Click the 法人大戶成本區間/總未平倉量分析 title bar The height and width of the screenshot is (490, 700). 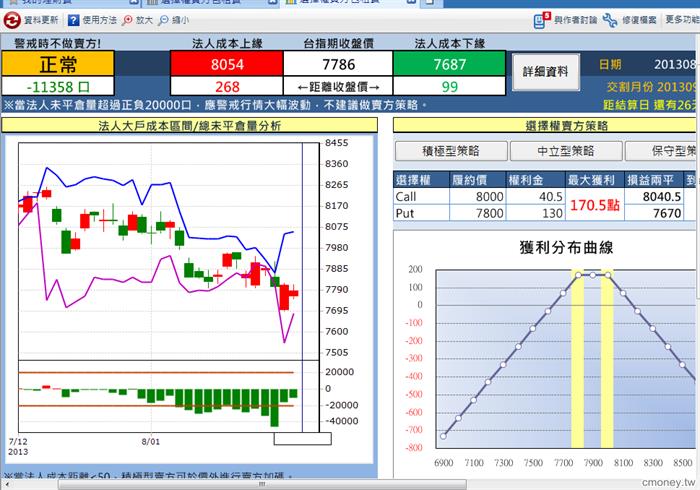189,125
